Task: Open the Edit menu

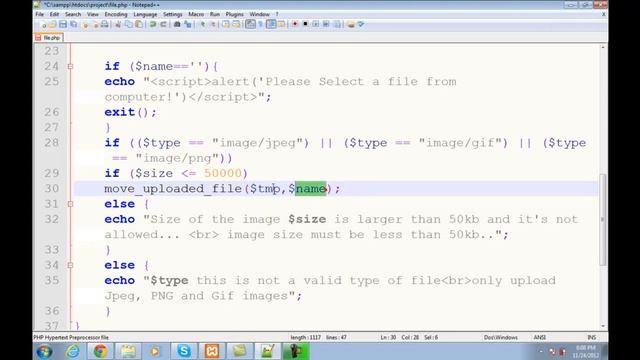Action: pos(54,14)
